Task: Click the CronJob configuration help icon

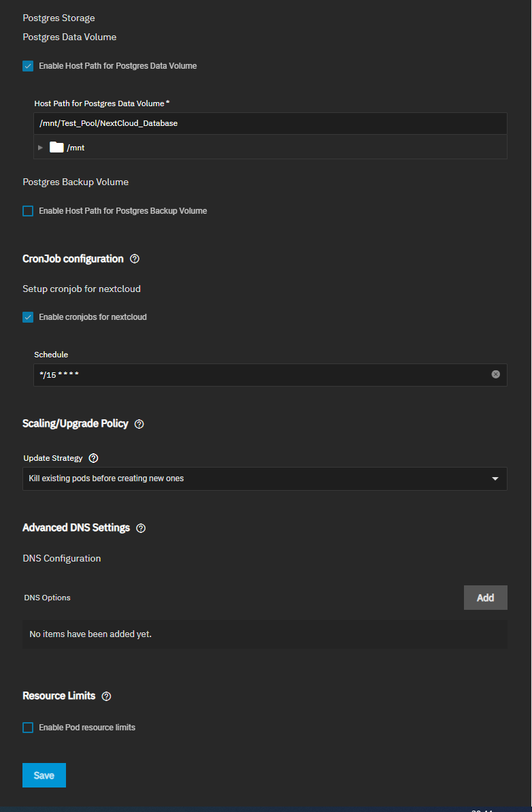Action: tap(135, 259)
